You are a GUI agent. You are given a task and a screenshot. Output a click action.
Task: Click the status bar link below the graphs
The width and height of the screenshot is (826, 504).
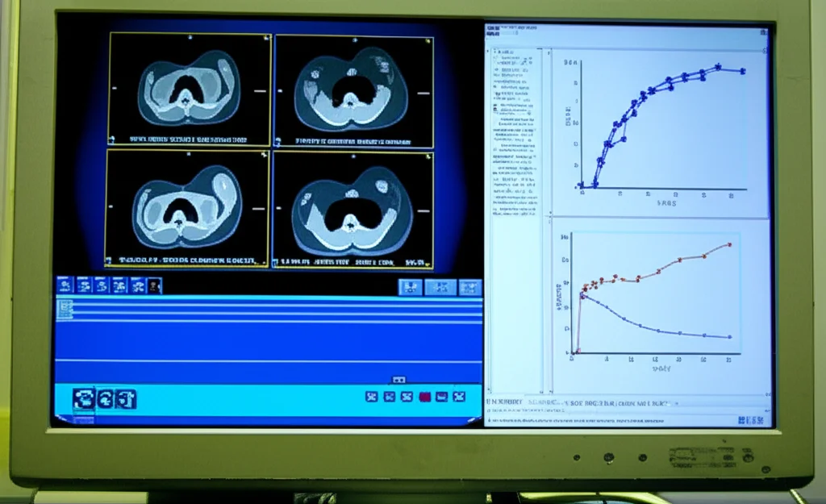point(565,399)
